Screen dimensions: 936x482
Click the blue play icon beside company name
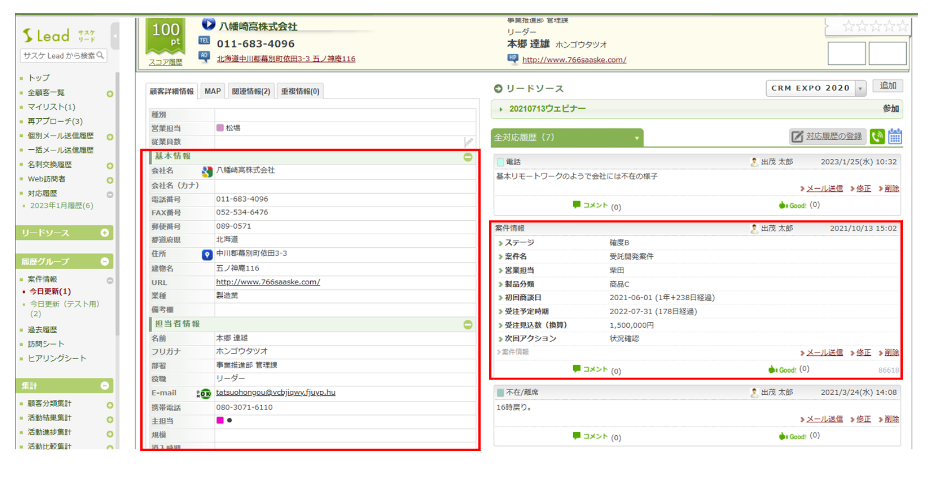pos(208,25)
